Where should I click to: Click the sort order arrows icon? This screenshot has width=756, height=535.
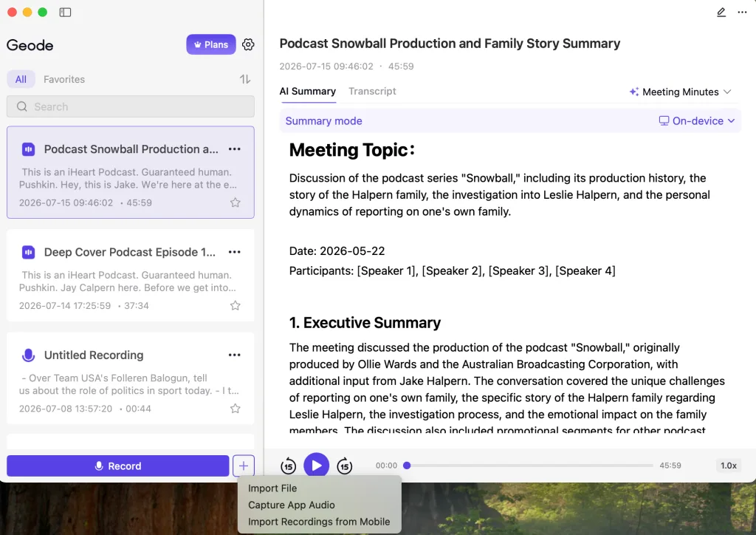[x=245, y=79]
